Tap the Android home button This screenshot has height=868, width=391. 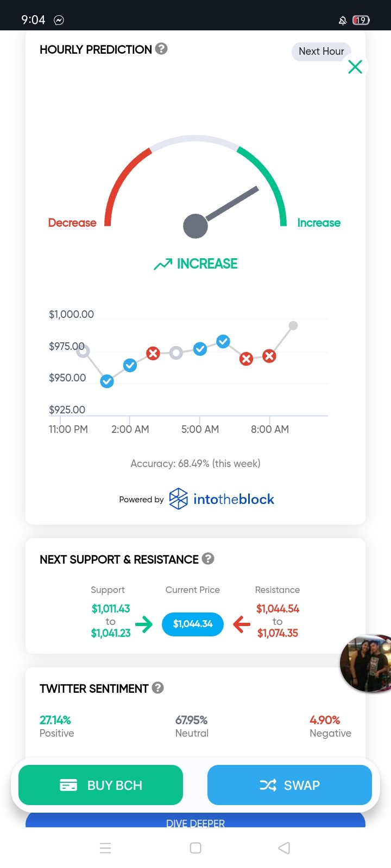coord(195,848)
